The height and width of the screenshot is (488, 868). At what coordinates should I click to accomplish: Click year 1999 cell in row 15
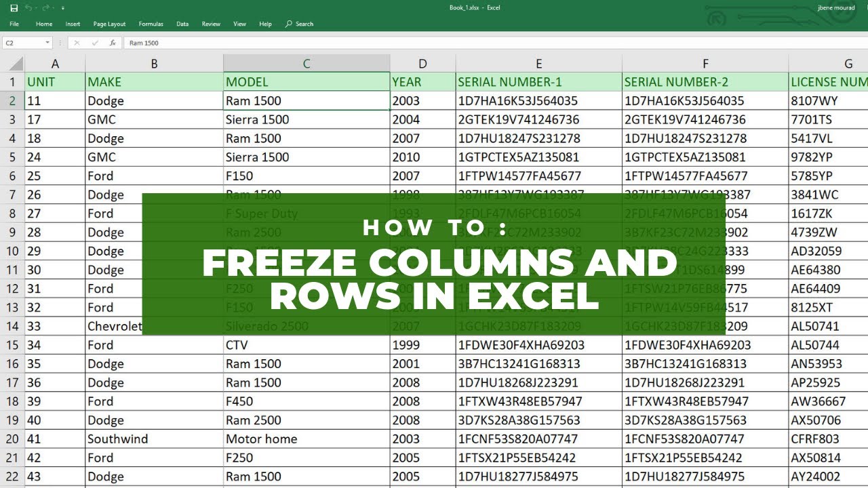(422, 345)
